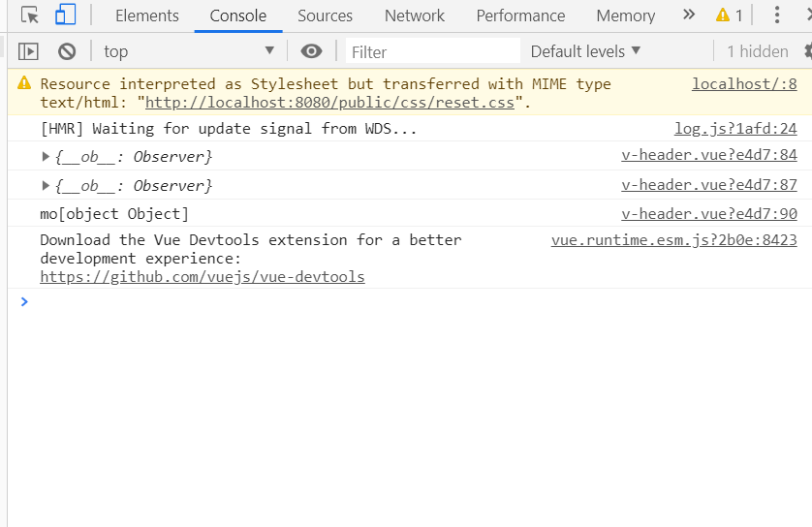812x527 pixels.
Task: Open the reset.css URL link
Action: [329, 103]
